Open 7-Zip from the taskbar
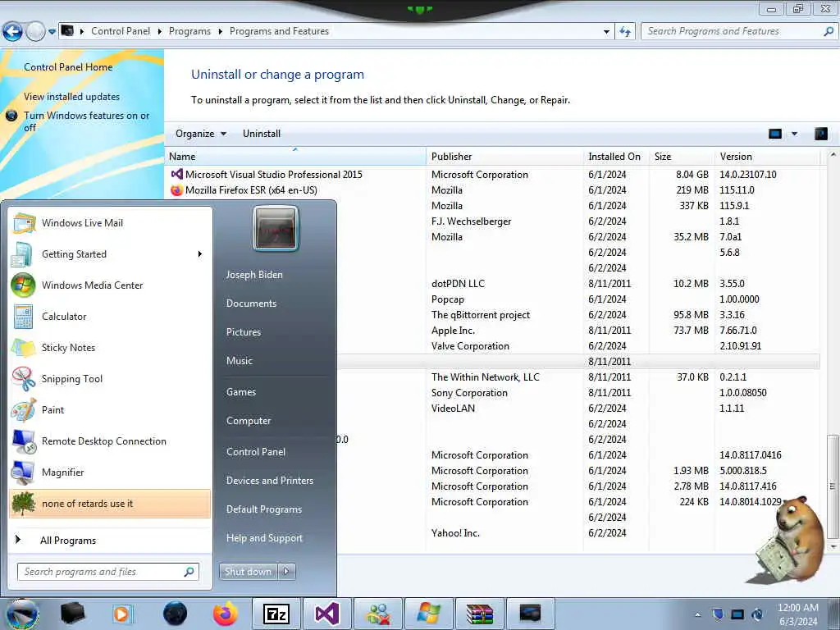This screenshot has height=630, width=840. pyautogui.click(x=276, y=614)
